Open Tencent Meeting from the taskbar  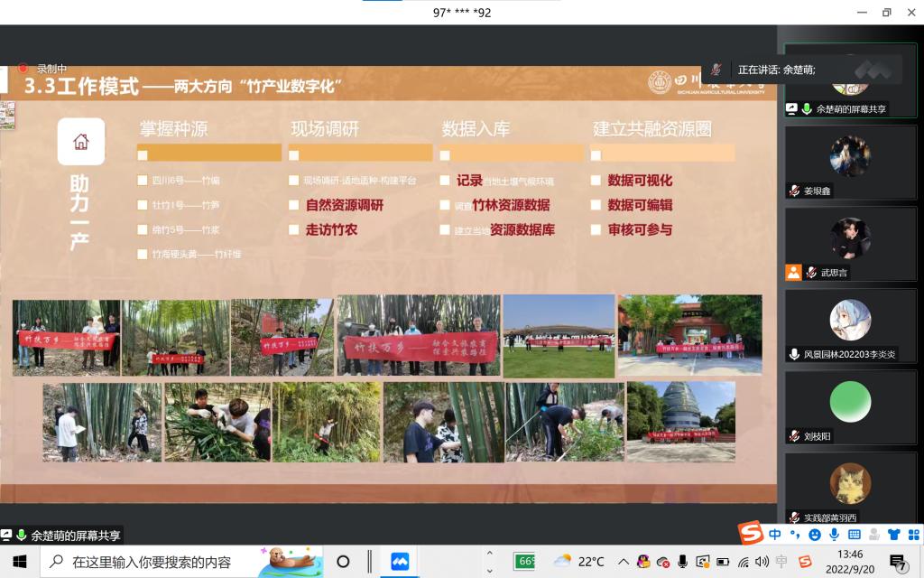(x=400, y=562)
